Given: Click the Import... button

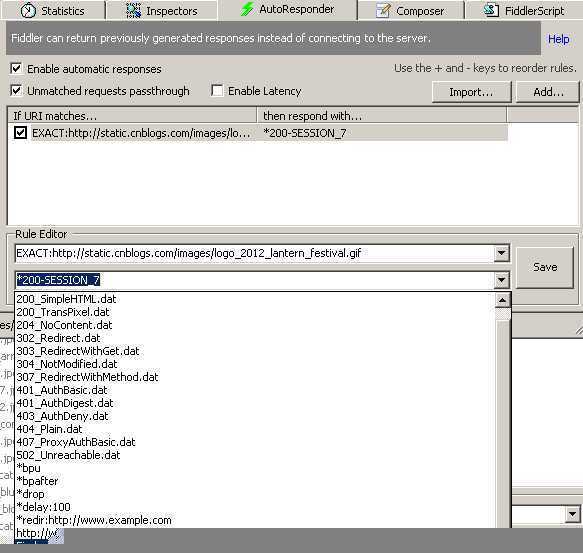Looking at the screenshot, I should pyautogui.click(x=471, y=92).
